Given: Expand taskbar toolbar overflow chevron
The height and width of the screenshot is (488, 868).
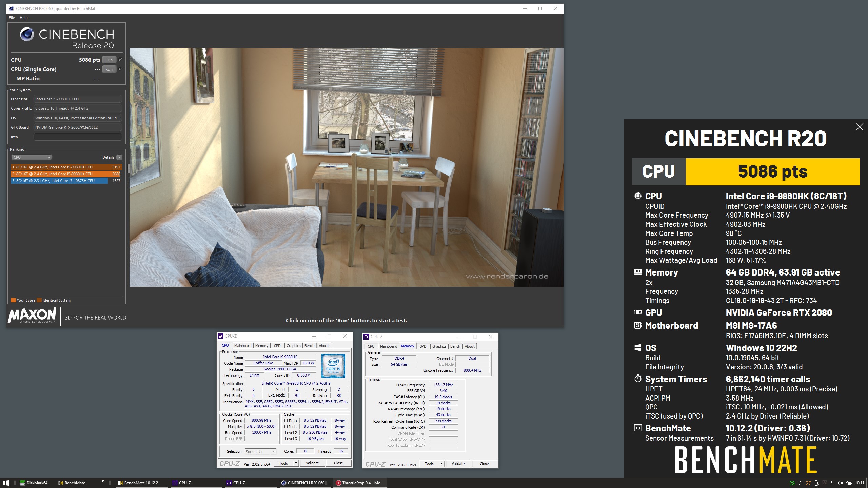Looking at the screenshot, I should point(103,482).
